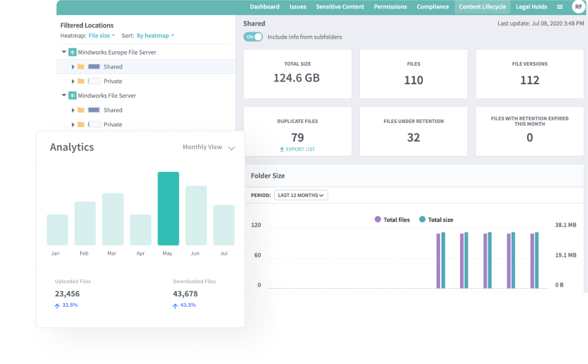Collapse the Mindworks Europe File Server node

point(64,52)
